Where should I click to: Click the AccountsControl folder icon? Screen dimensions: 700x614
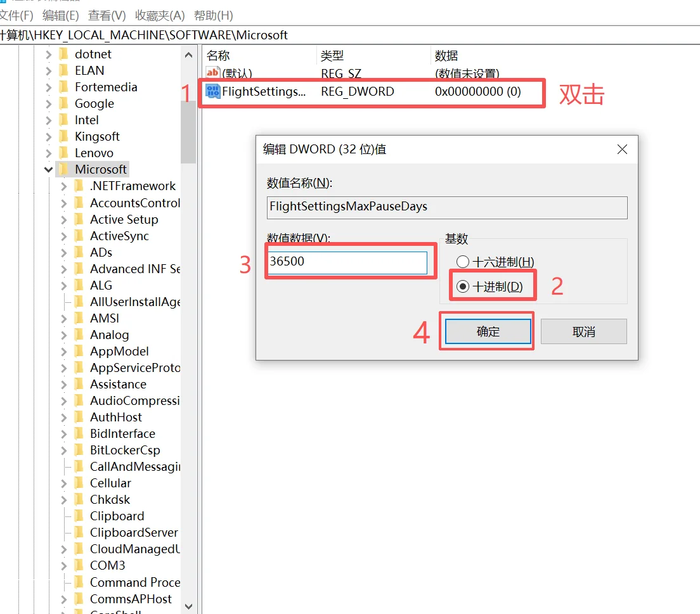coord(79,203)
